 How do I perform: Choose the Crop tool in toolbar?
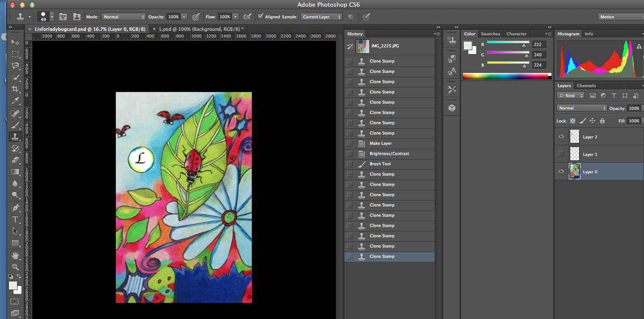[x=15, y=89]
